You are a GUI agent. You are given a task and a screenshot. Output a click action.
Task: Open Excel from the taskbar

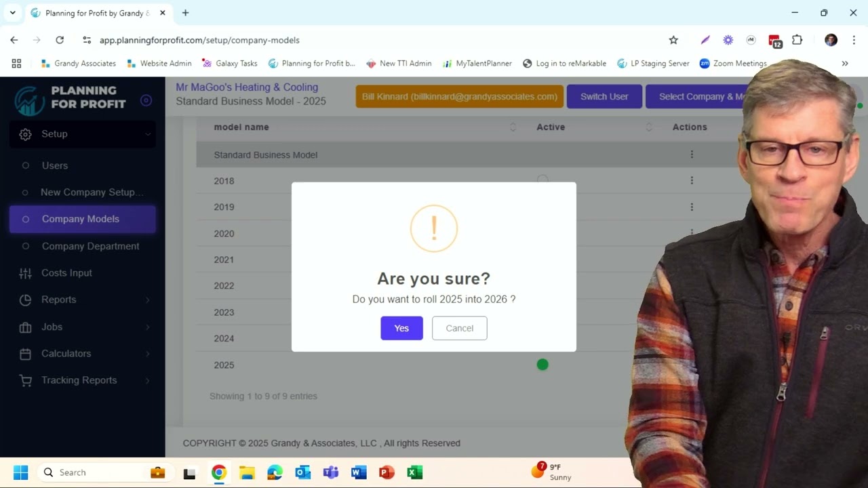click(415, 472)
